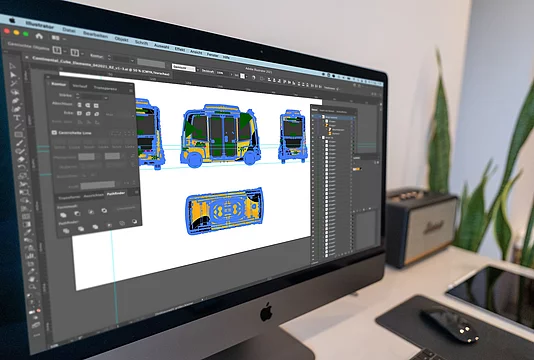
Task: Select the Scale tool
Action: tap(23, 176)
